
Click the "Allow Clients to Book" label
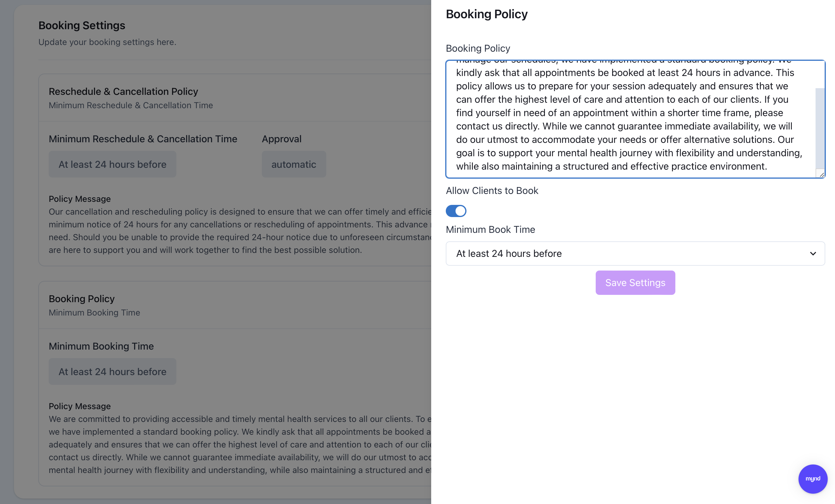(x=492, y=191)
